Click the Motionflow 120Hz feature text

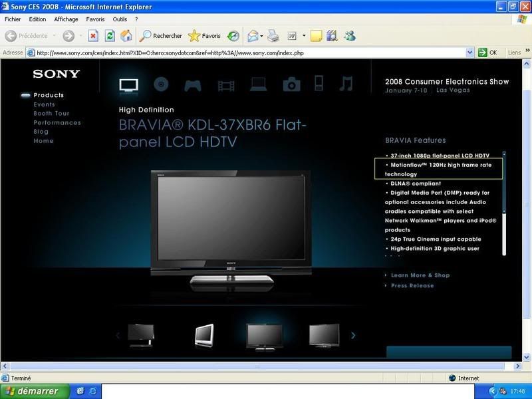pyautogui.click(x=438, y=170)
